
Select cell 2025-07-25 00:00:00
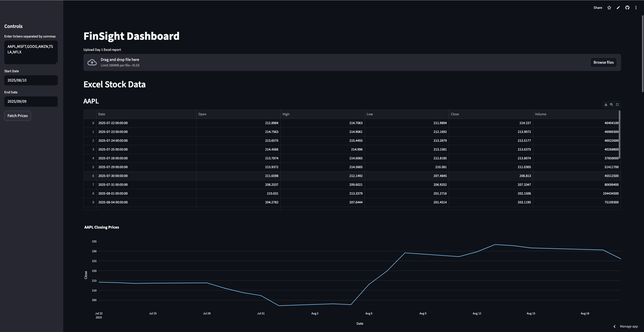[146, 150]
